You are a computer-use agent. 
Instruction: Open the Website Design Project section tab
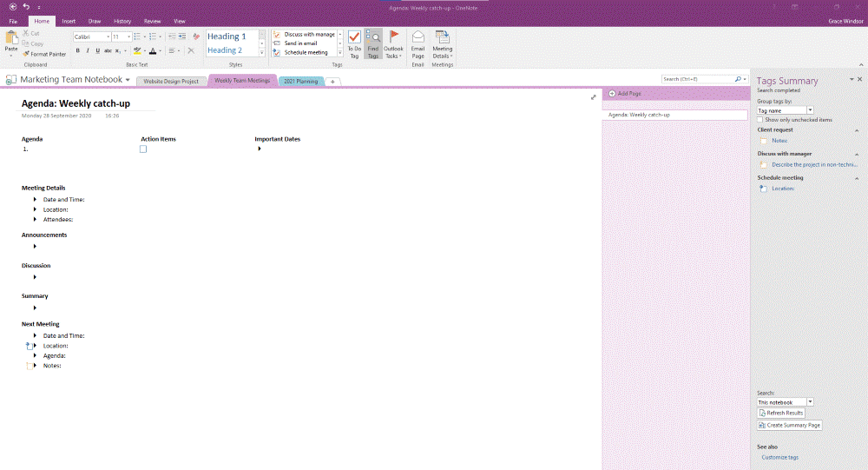point(171,81)
